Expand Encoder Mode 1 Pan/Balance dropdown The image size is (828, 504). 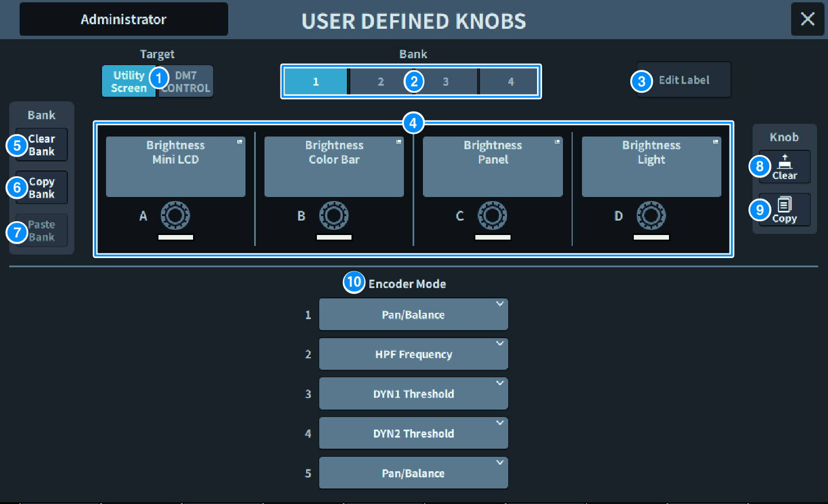pyautogui.click(x=413, y=314)
